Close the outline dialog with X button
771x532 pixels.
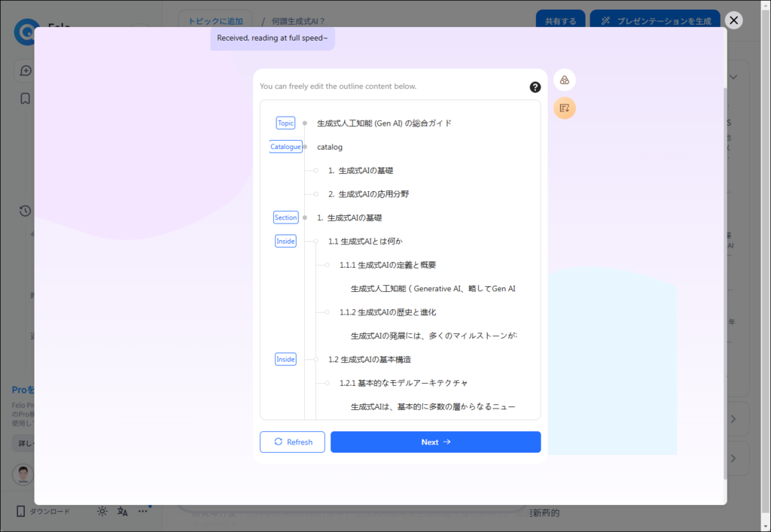[x=733, y=20]
